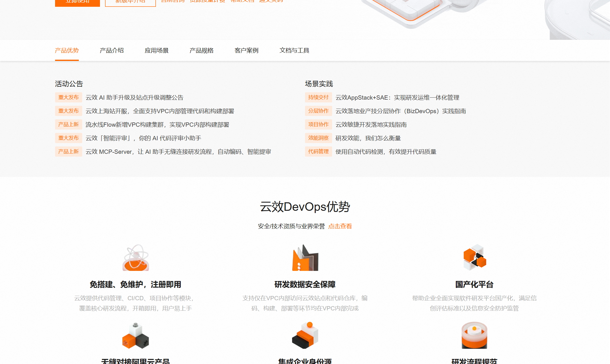Open the 应用场景 tab
This screenshot has width=610, height=364.
click(x=157, y=51)
